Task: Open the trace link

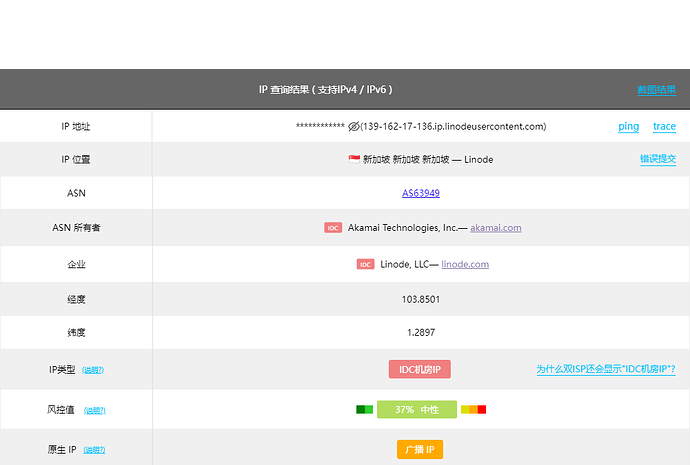Action: coord(664,127)
